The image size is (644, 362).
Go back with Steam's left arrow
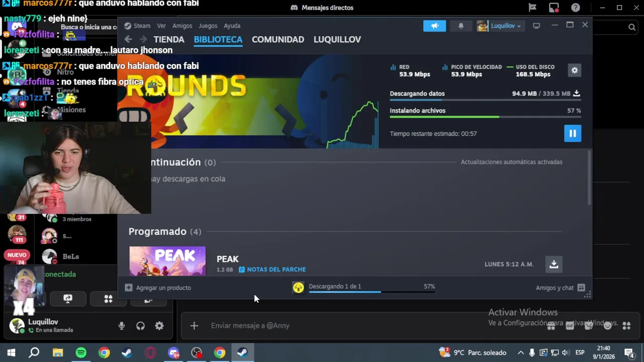128,39
